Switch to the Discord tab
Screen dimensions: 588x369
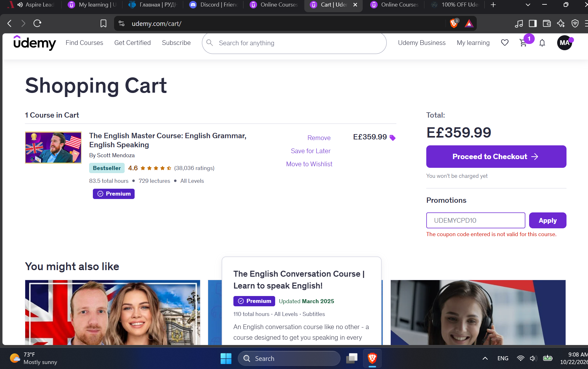pyautogui.click(x=213, y=5)
